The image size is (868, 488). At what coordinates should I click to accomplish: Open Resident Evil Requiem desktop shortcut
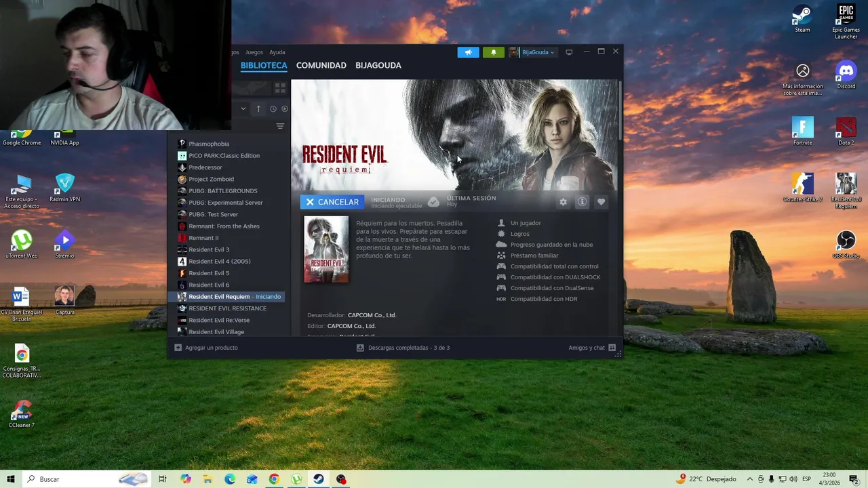(846, 191)
